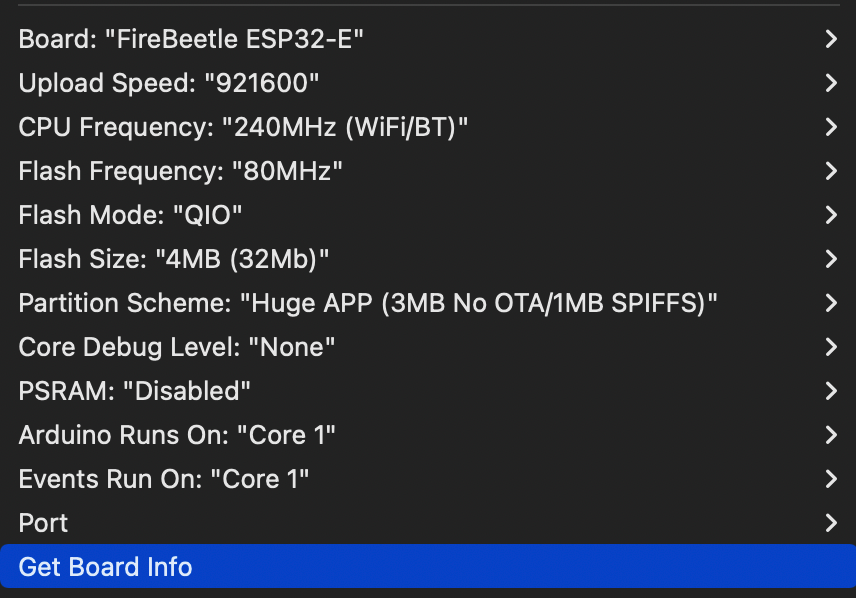Image resolution: width=856 pixels, height=598 pixels.
Task: Open the Arduino Runs On entry
Action: [x=428, y=435]
